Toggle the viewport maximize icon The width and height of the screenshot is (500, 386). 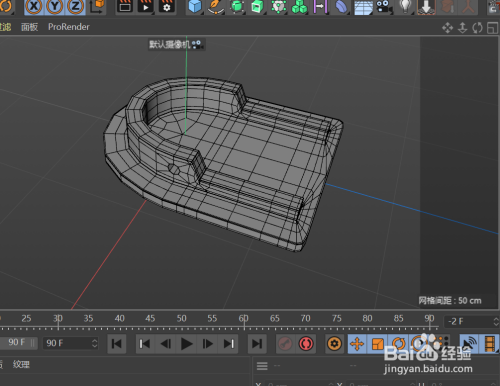(492, 28)
